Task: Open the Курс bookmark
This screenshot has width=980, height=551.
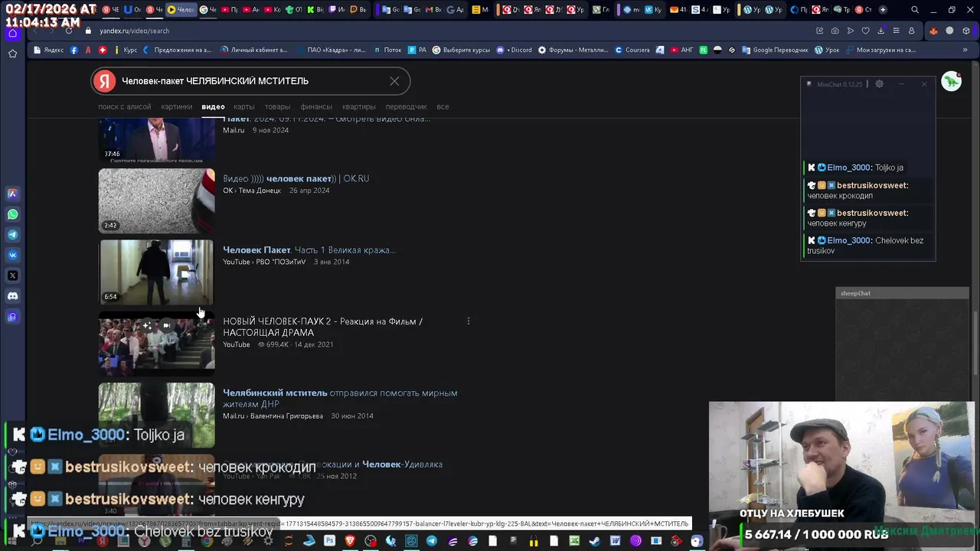Action: pos(124,50)
